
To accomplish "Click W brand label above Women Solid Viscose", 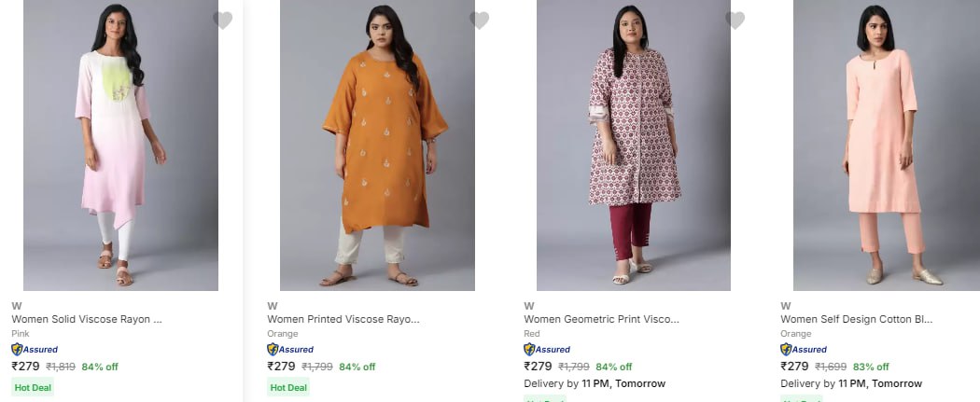I will click(16, 305).
